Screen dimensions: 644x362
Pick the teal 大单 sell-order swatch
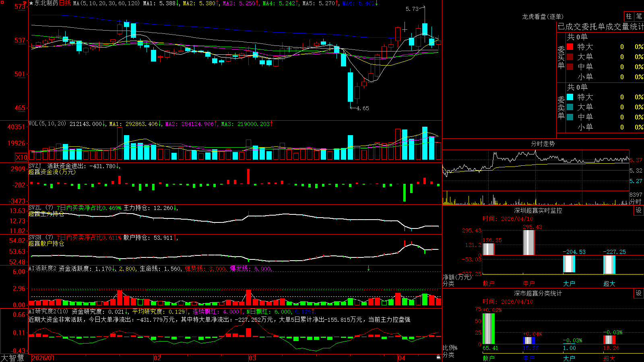click(x=570, y=107)
